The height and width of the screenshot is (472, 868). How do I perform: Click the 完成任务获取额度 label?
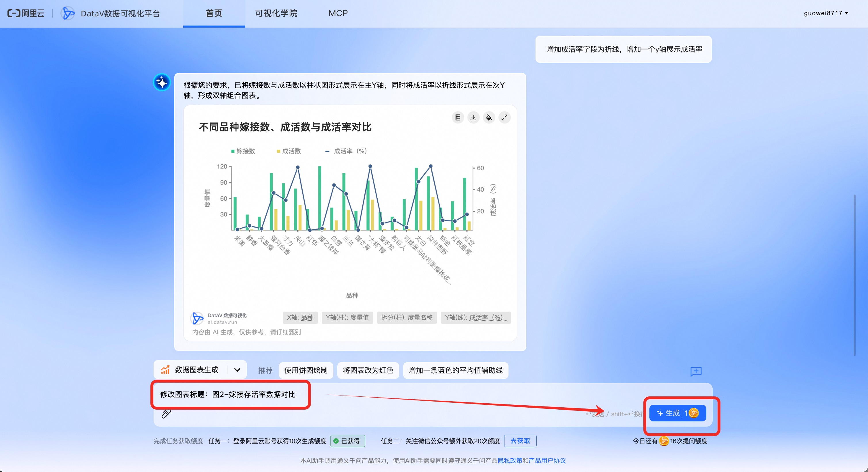coord(178,441)
